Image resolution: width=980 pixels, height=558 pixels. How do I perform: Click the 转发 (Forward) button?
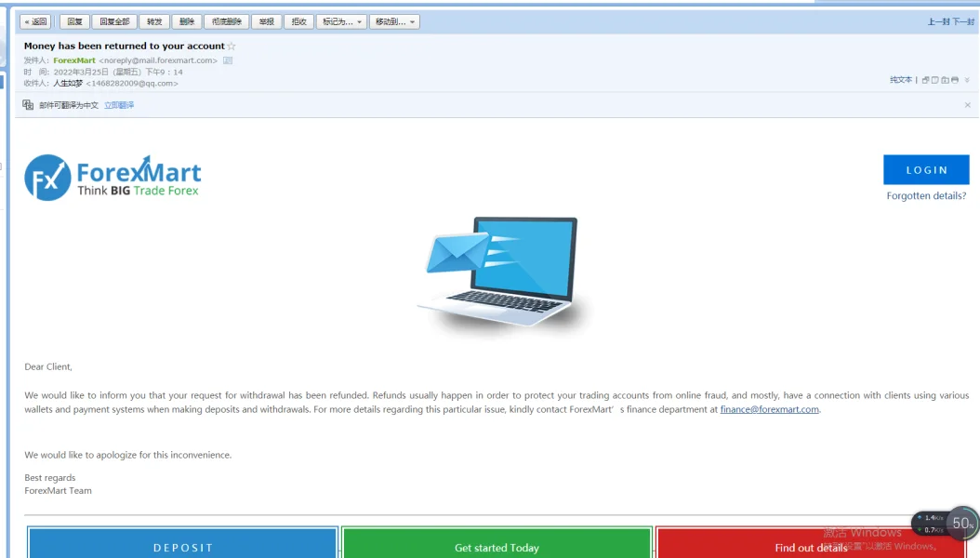click(154, 22)
